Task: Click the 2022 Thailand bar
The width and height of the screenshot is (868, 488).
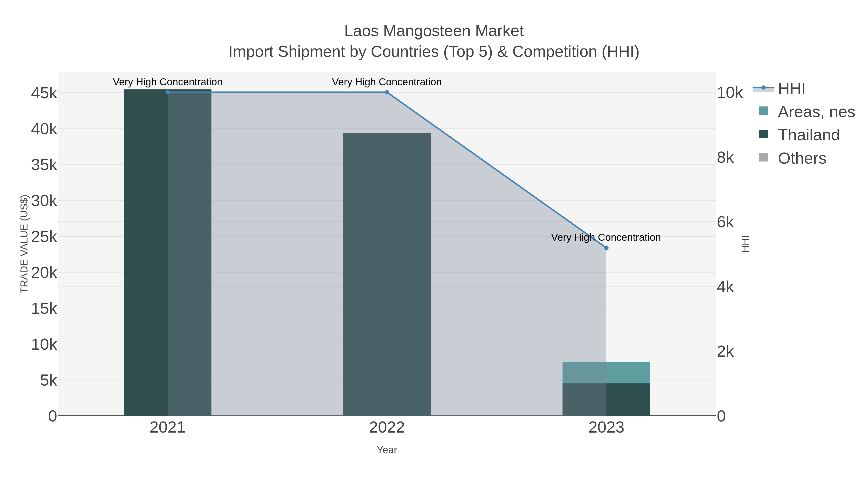Action: coord(387,274)
